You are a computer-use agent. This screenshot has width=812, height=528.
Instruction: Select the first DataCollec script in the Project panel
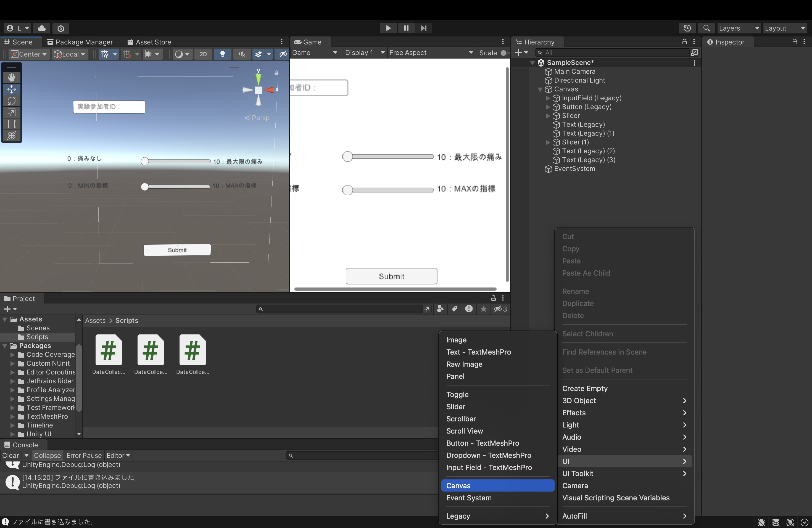[108, 350]
